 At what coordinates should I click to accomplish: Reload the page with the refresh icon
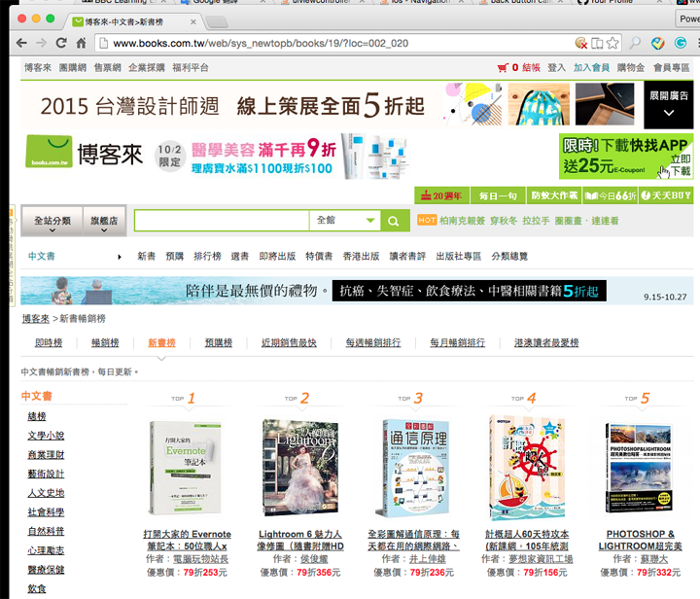61,43
